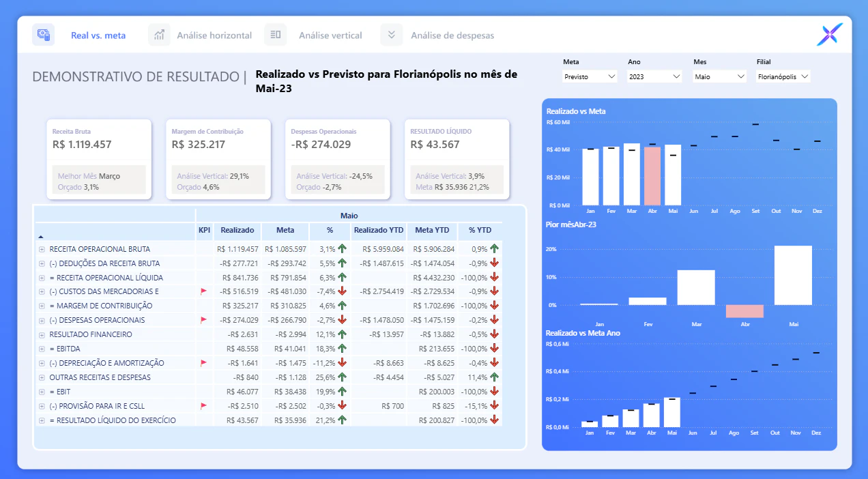
Task: Select the RESULTADO LÍQUIDO KPI card
Action: [457, 159]
